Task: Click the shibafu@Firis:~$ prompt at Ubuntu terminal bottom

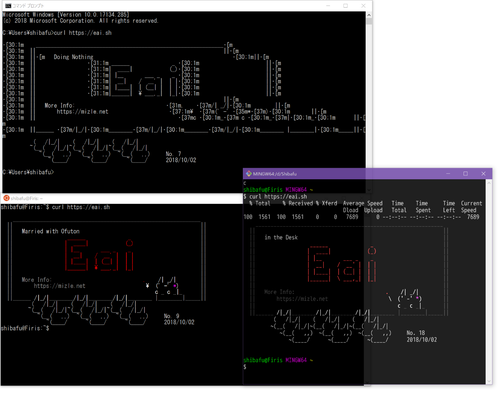Action: coord(25,328)
